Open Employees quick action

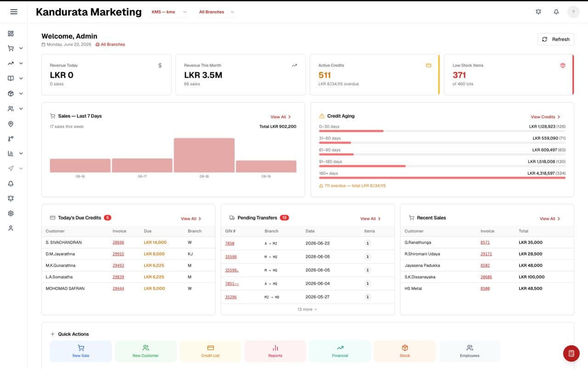(x=469, y=351)
